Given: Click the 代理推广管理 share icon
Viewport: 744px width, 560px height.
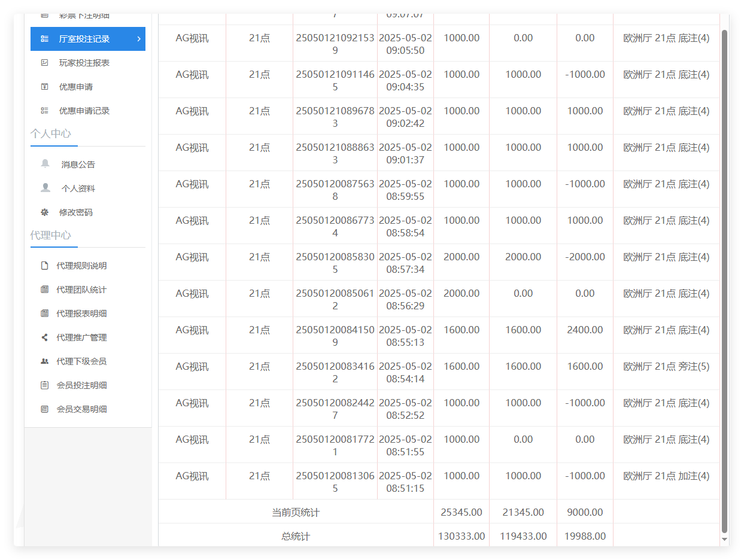Looking at the screenshot, I should tap(44, 337).
